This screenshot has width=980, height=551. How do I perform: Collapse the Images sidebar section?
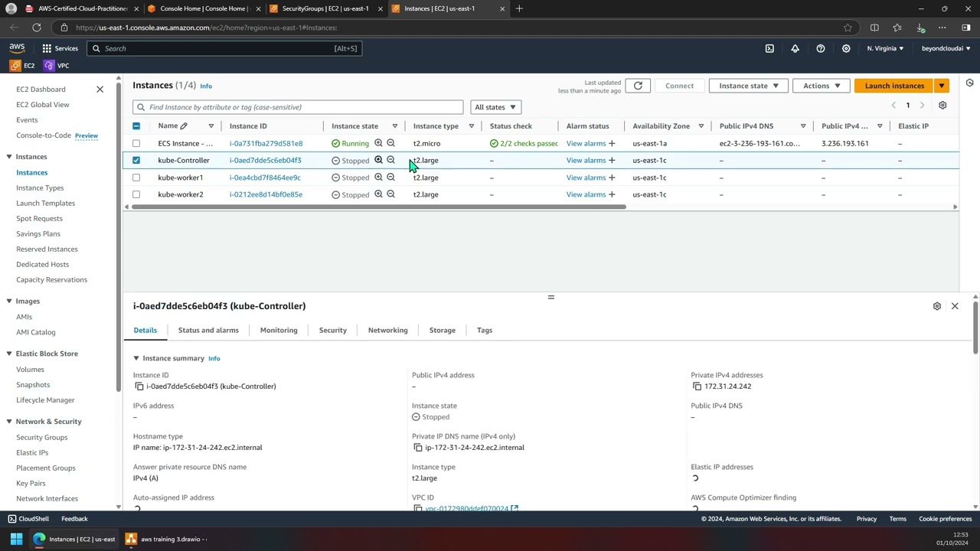click(x=9, y=302)
